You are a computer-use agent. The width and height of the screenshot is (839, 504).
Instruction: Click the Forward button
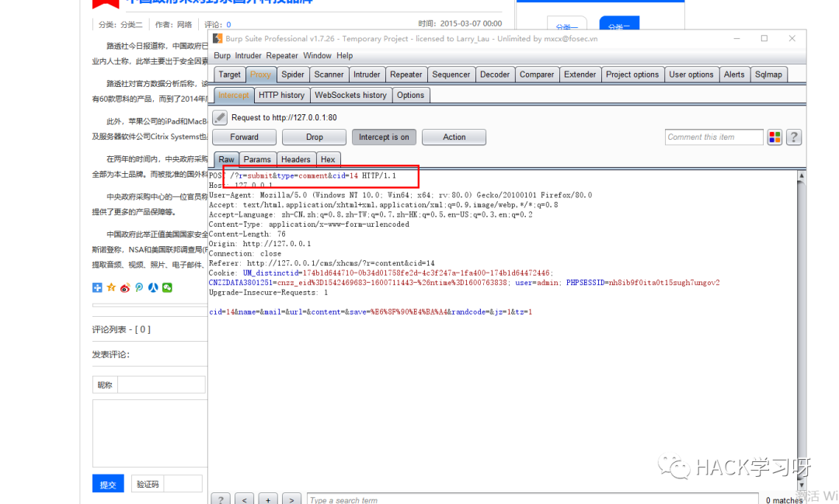(x=244, y=137)
